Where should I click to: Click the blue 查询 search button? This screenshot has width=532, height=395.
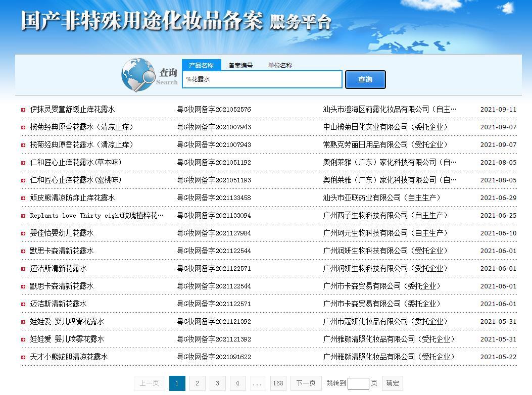[x=365, y=79]
